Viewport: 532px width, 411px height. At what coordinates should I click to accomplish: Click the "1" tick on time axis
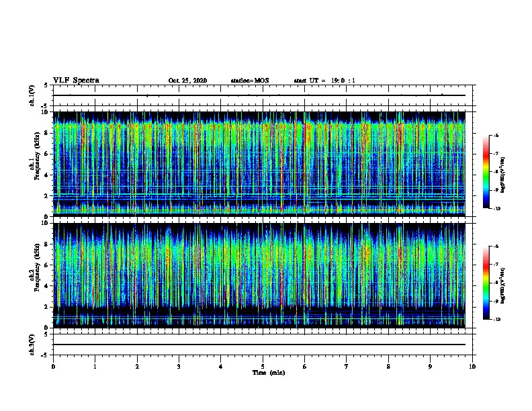coord(95,367)
